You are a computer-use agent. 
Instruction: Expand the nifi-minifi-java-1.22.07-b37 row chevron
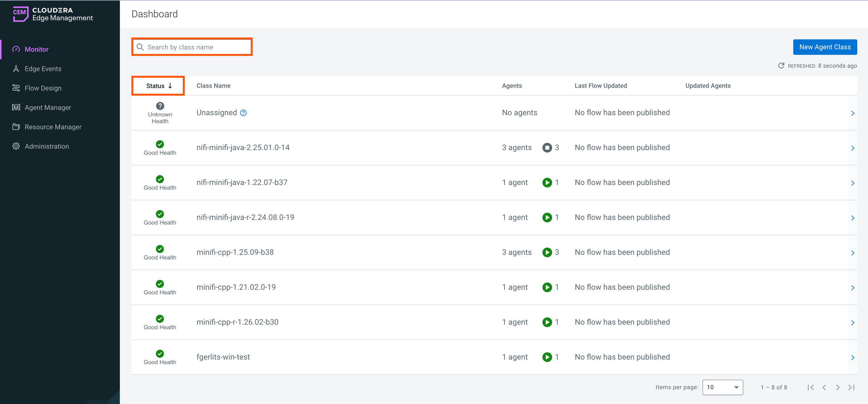click(852, 183)
